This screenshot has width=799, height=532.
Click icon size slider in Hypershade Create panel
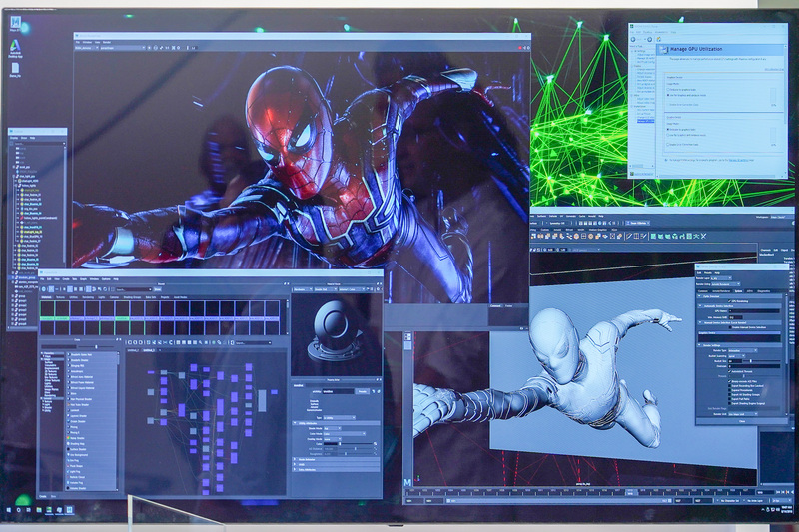96,347
